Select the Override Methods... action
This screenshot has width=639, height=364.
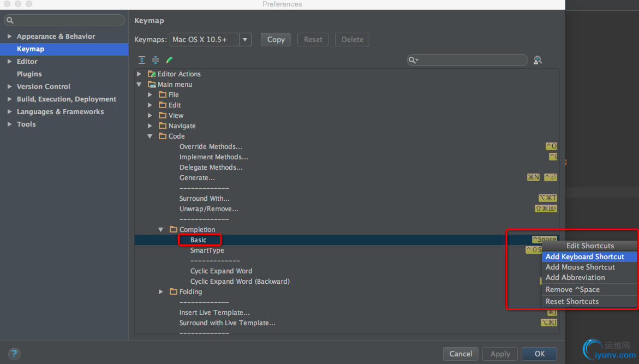[211, 146]
